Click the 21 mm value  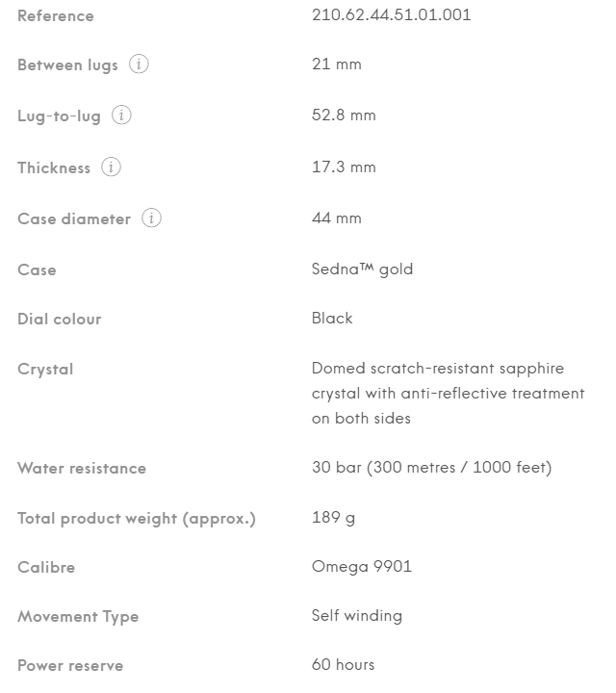click(x=336, y=64)
